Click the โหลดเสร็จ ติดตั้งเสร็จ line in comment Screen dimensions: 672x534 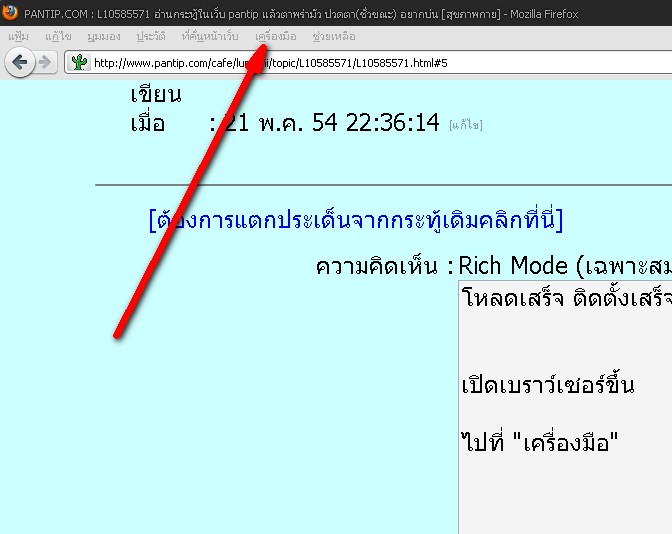[x=567, y=297]
